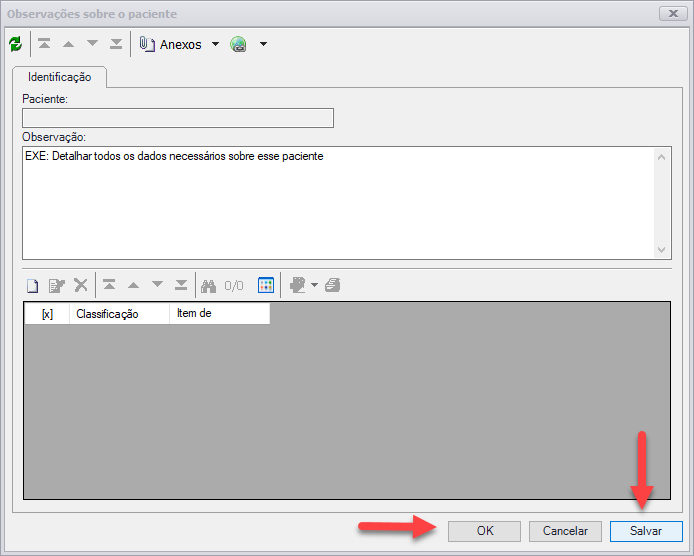Go to first record in top toolbar
Image resolution: width=694 pixels, height=556 pixels.
point(44,44)
